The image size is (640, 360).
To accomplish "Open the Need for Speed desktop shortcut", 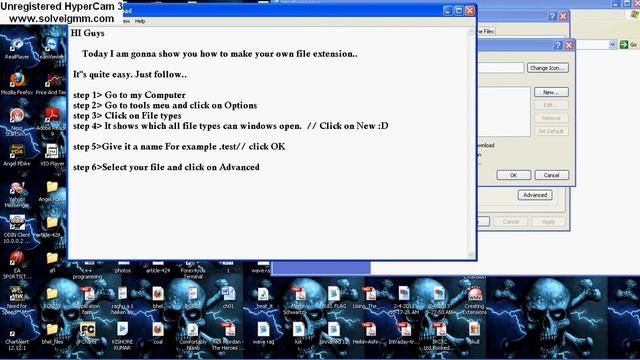I will click(17, 294).
